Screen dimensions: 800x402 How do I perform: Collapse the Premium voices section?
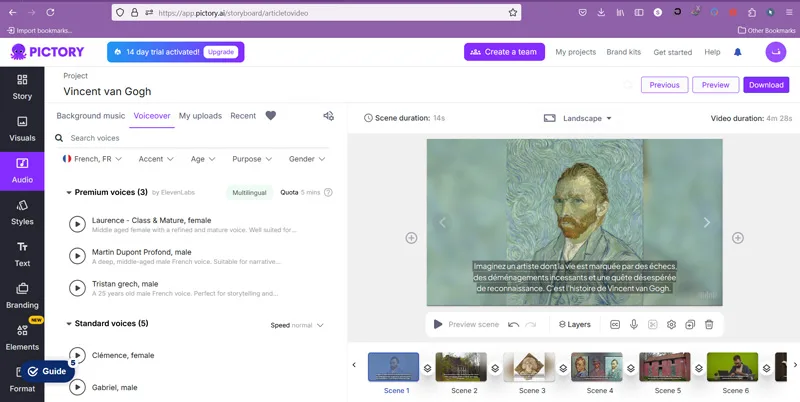click(69, 192)
